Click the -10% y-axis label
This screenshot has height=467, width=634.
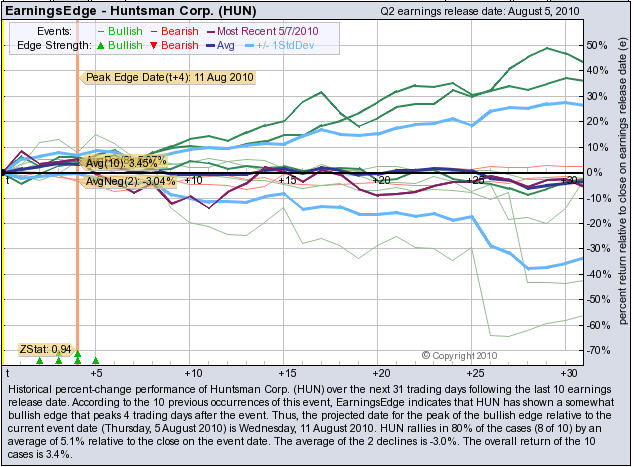(x=599, y=198)
